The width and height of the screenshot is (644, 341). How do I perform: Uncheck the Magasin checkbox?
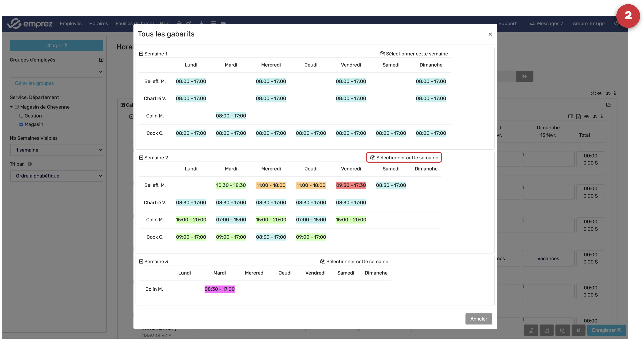(21, 124)
